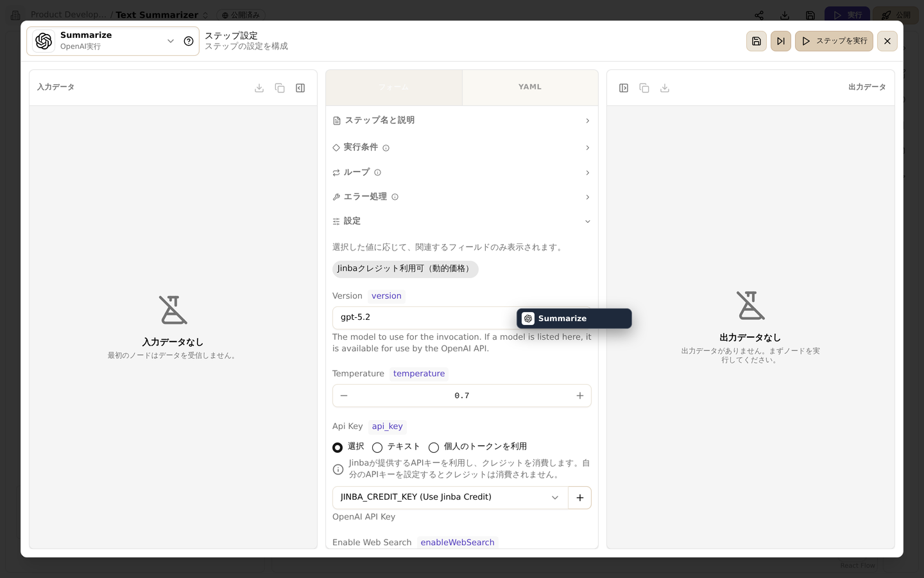This screenshot has height=578, width=924.
Task: Select 個人のトークンを利用 radio option
Action: 434,448
